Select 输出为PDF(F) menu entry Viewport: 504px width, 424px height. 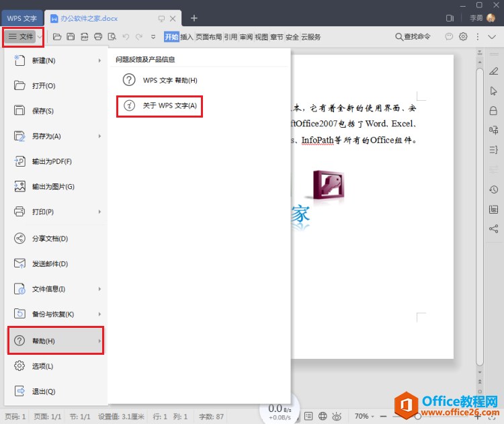coord(56,161)
